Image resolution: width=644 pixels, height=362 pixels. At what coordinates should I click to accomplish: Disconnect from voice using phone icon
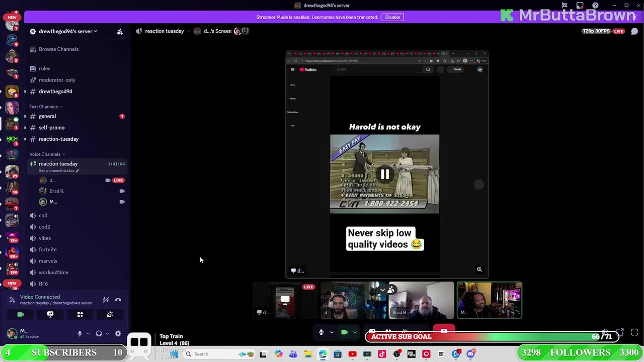(118, 300)
